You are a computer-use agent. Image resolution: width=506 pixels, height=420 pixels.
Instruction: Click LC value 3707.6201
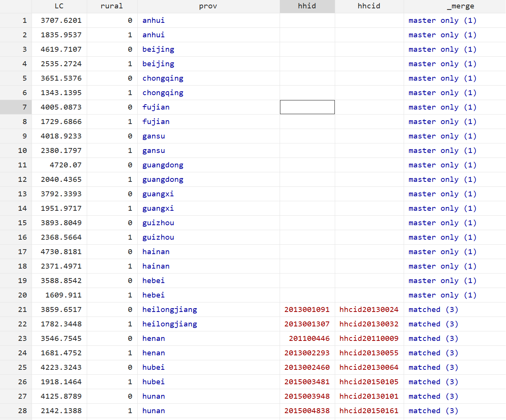click(61, 21)
